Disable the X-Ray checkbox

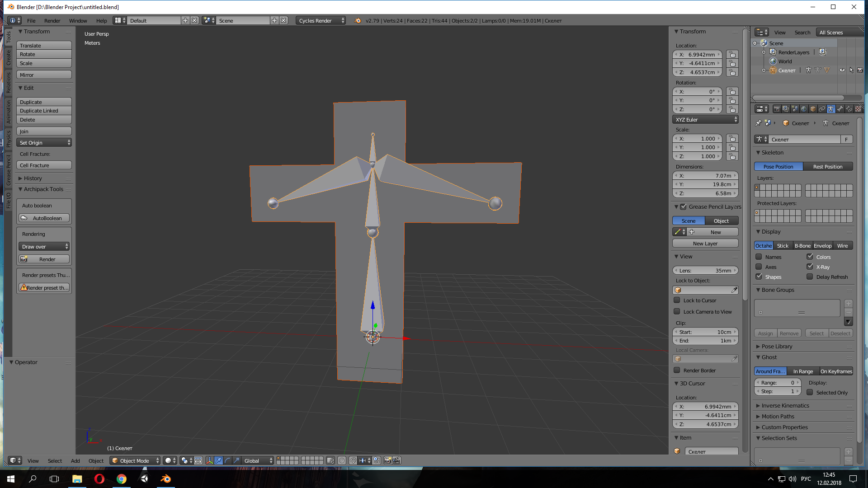[x=810, y=267]
